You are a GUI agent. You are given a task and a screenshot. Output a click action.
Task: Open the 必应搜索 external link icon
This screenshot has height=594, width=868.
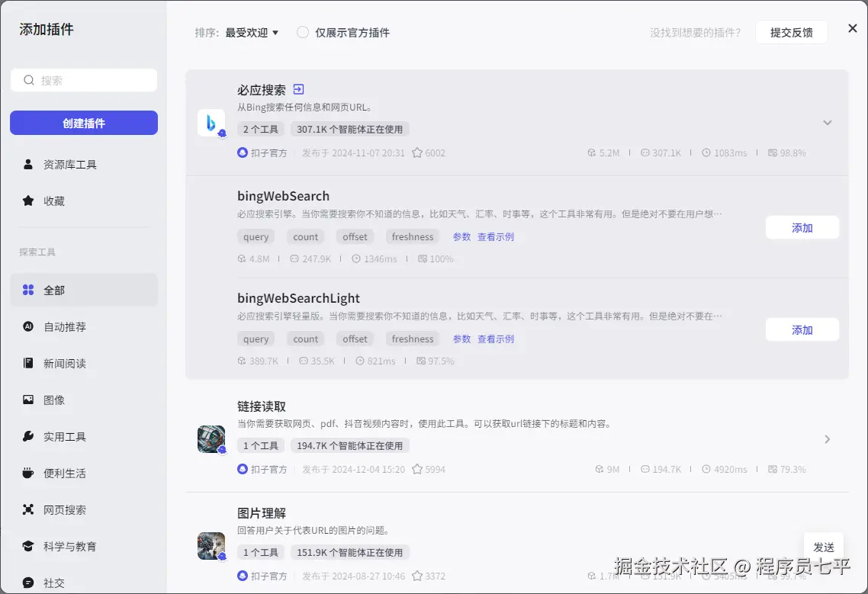pyautogui.click(x=298, y=89)
